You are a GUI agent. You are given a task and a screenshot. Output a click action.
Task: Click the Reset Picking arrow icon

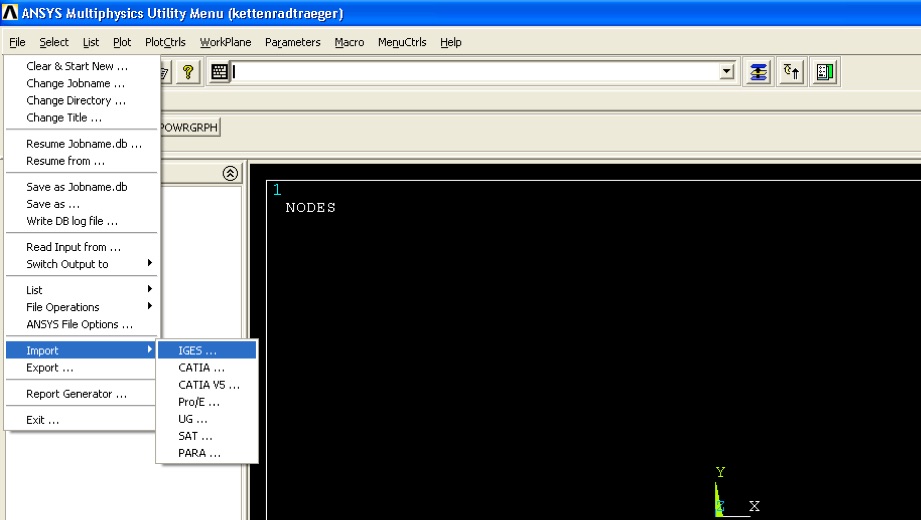click(792, 72)
